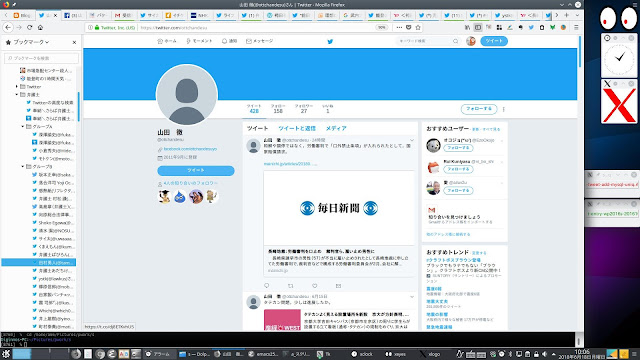The image size is (640, 360).
Task: Click the Pocket save icon in address bar
Action: pos(409,27)
